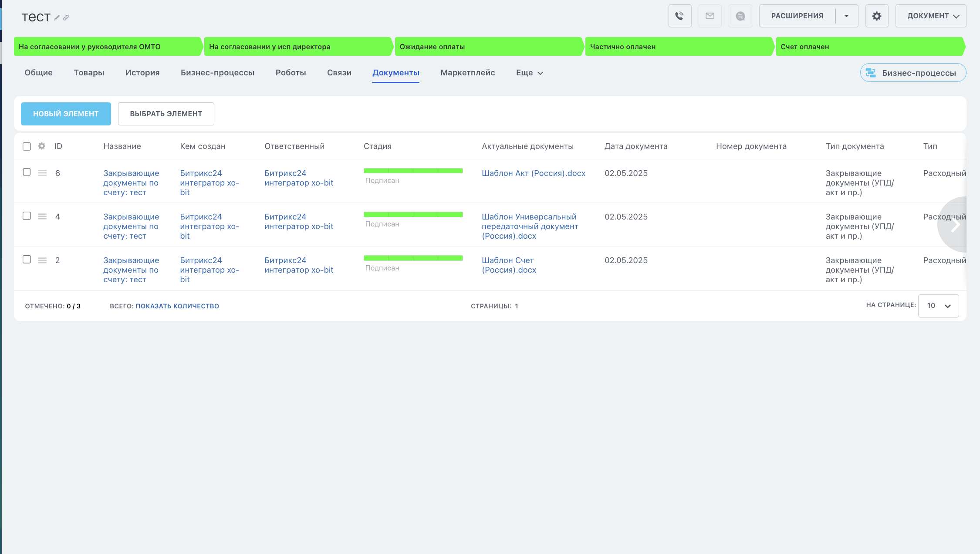The width and height of the screenshot is (980, 554).
Task: Open the chat bubble icon button
Action: [740, 16]
